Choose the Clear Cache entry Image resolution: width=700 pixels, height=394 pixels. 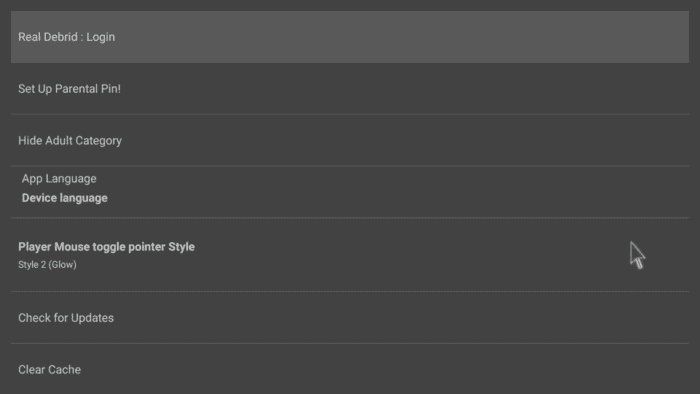(350, 369)
